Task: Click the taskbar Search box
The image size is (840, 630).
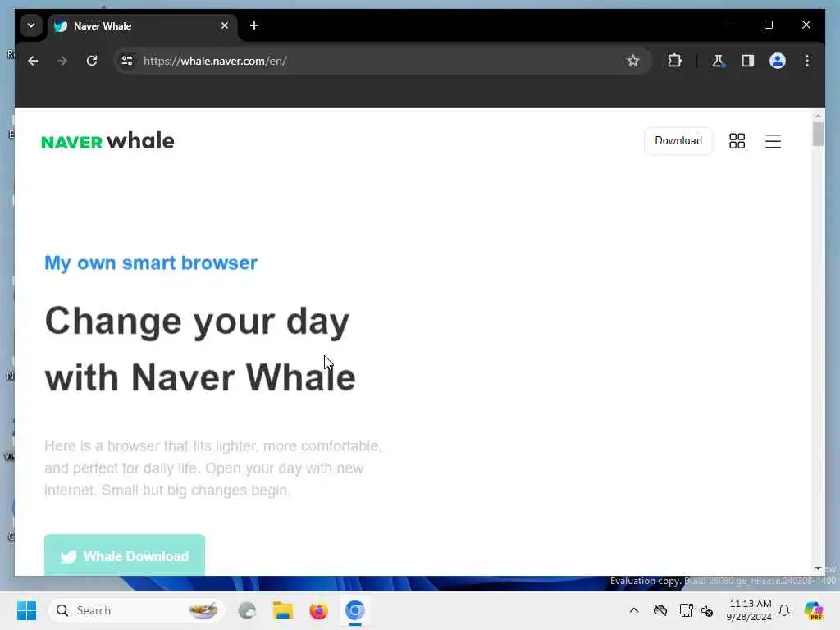Action: coord(137,610)
